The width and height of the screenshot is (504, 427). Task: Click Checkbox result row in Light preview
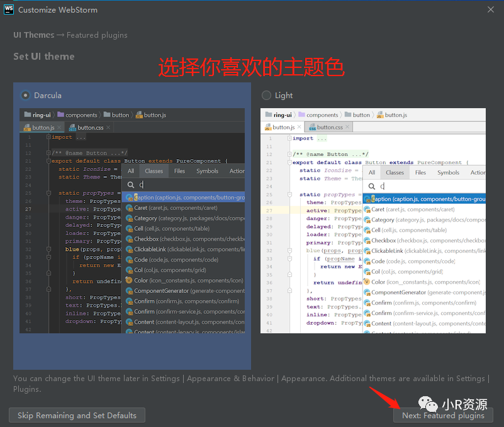pyautogui.click(x=424, y=241)
